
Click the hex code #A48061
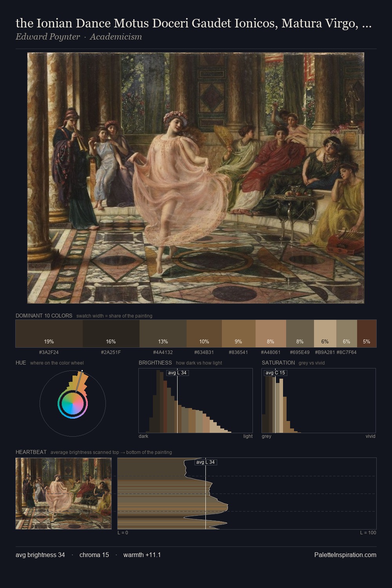point(271,352)
